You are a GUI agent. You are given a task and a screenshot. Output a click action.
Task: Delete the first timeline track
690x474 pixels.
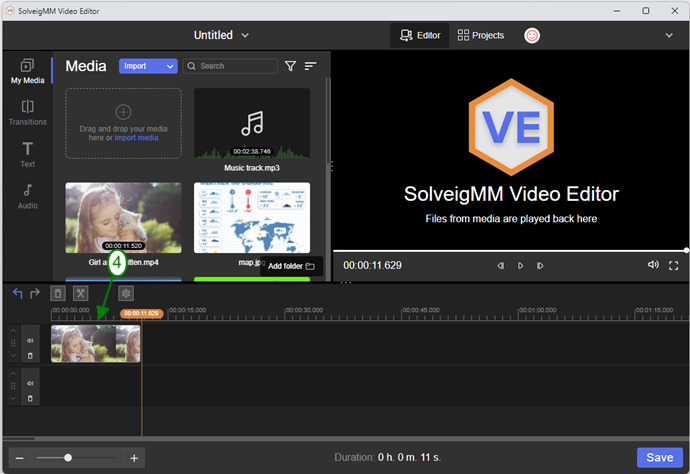(30, 356)
